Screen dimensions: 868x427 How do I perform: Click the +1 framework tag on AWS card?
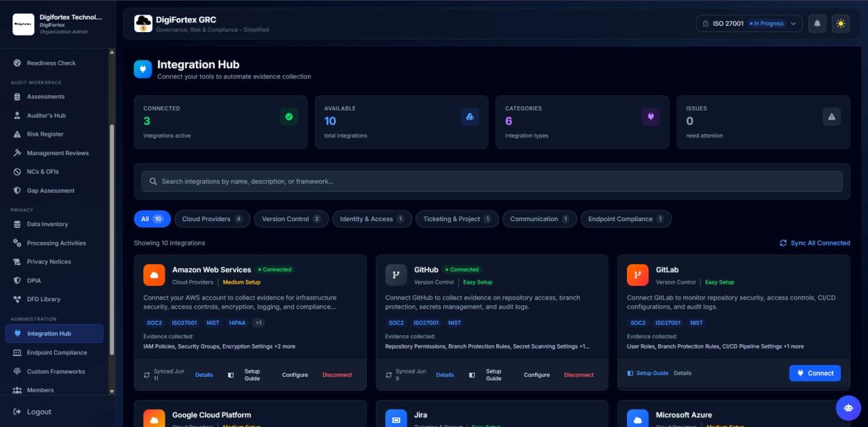tap(258, 323)
